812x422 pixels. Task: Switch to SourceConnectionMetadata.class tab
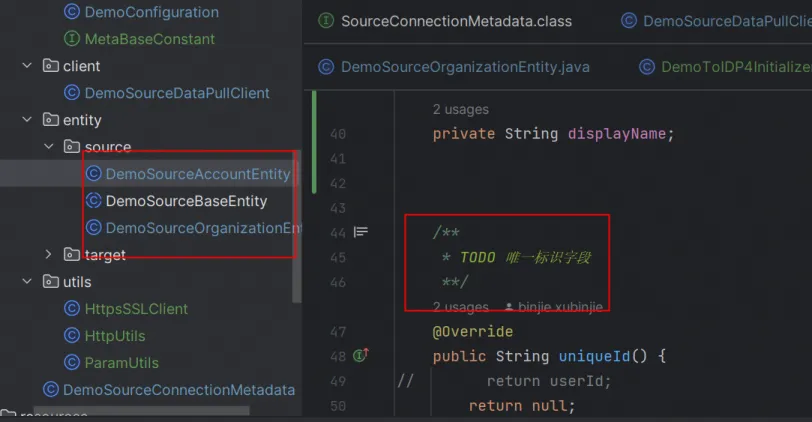(456, 21)
